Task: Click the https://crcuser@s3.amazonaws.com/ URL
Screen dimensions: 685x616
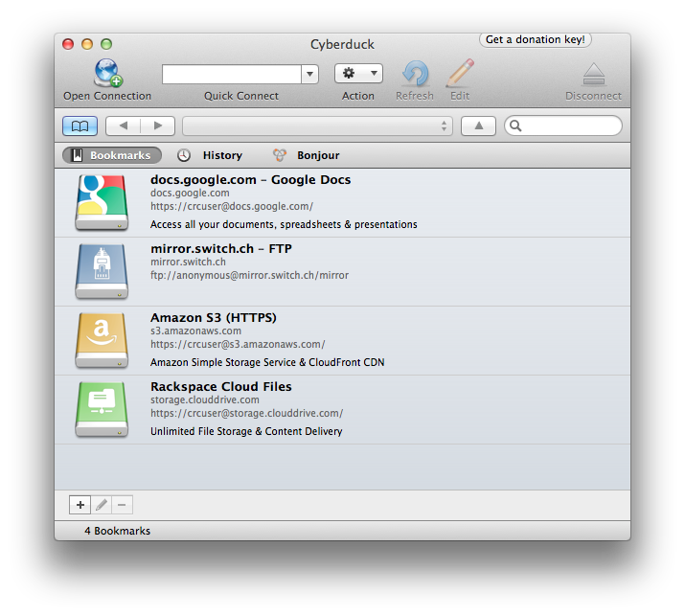Action: [238, 344]
